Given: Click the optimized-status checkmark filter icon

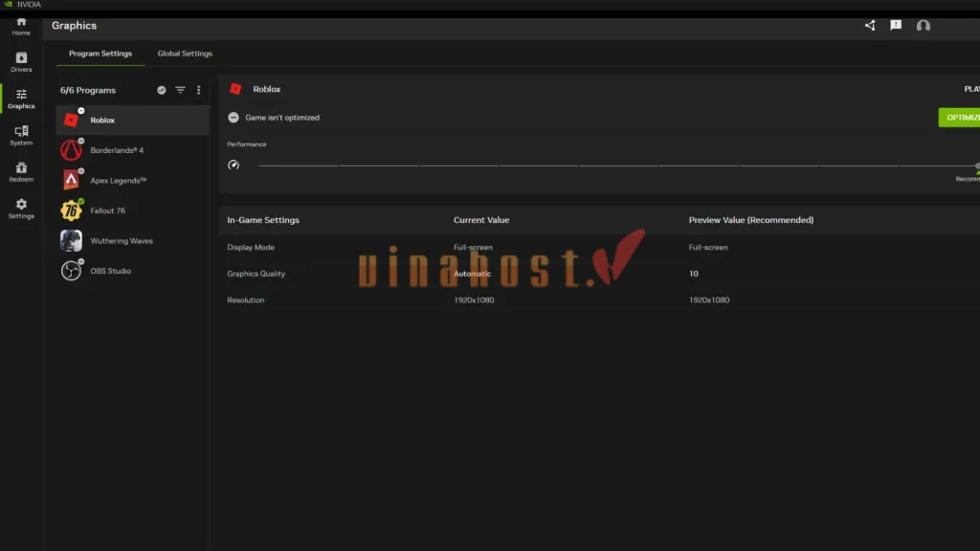Looking at the screenshot, I should pos(161,90).
